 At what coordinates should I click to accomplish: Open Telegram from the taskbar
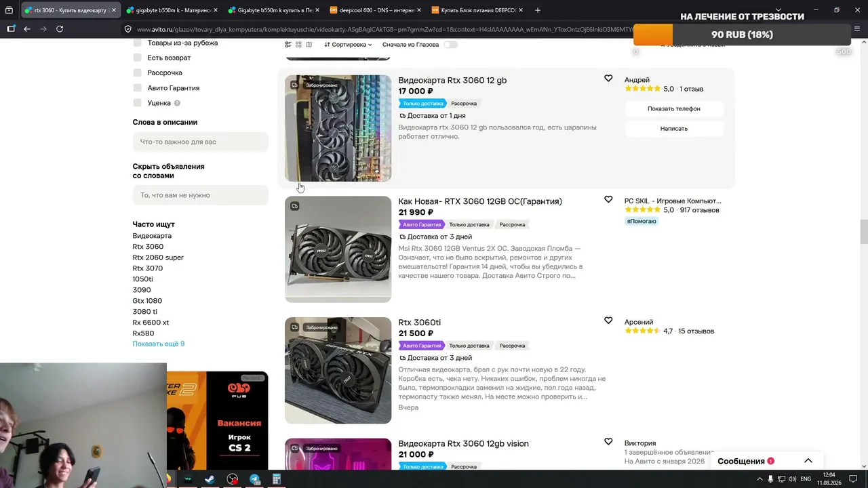coord(255,479)
